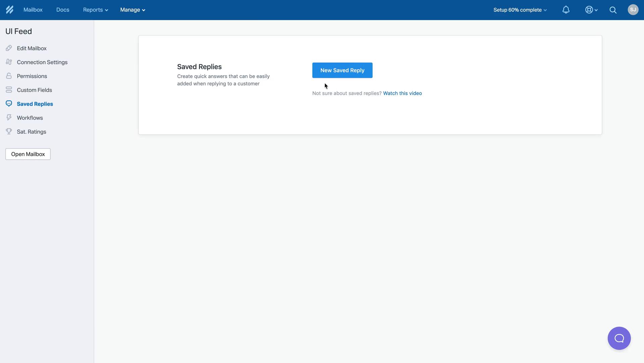Image resolution: width=644 pixels, height=363 pixels.
Task: Click the Edit Mailbox sidebar item
Action: coord(32,48)
